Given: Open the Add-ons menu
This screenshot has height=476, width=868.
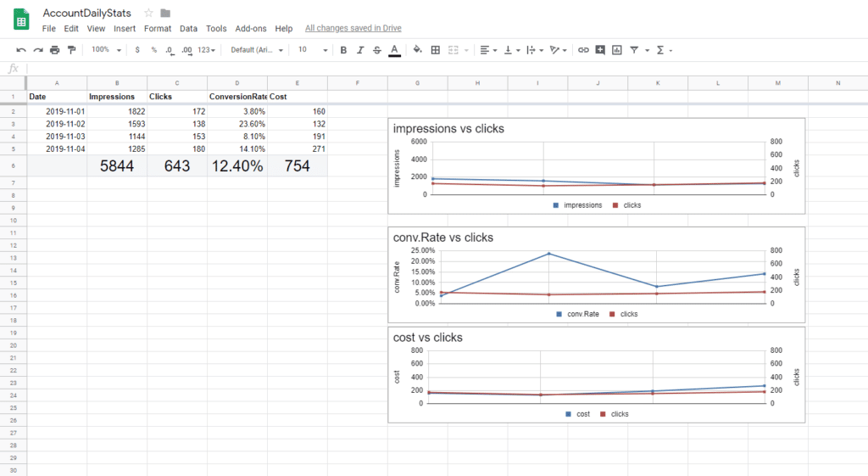Looking at the screenshot, I should [x=251, y=28].
